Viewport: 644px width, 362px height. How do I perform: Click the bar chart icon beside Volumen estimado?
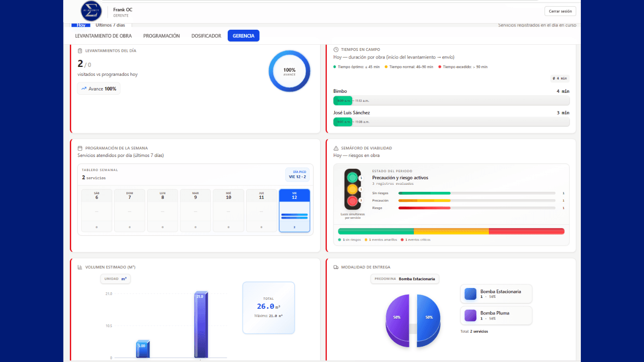point(80,267)
